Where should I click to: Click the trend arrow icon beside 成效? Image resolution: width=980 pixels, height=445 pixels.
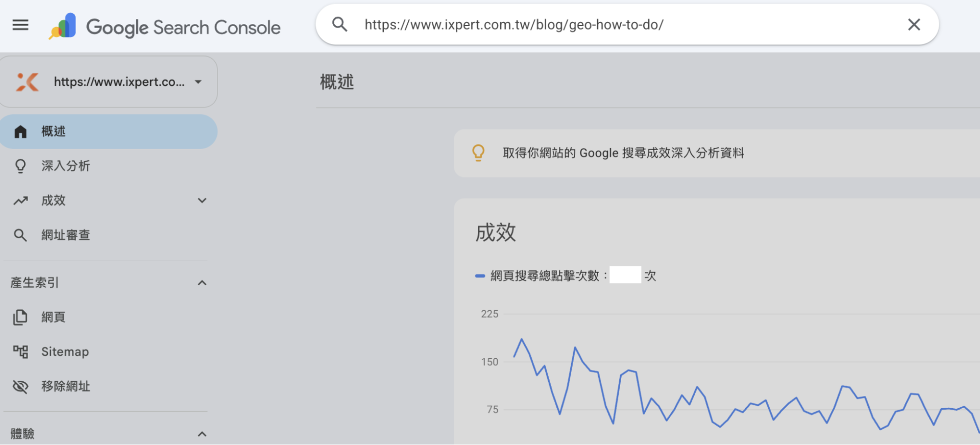[x=20, y=201]
